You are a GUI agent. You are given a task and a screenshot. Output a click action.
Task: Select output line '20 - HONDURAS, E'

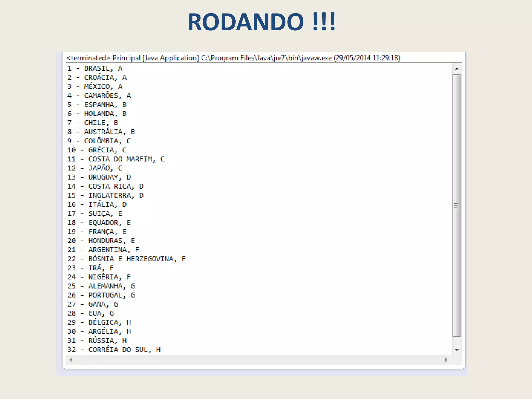click(101, 241)
